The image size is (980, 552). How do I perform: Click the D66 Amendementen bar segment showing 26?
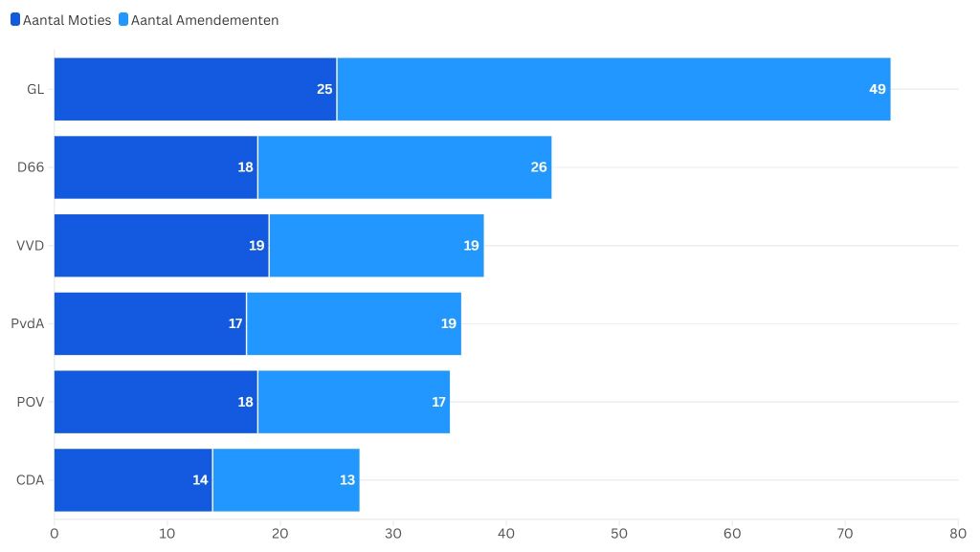404,167
